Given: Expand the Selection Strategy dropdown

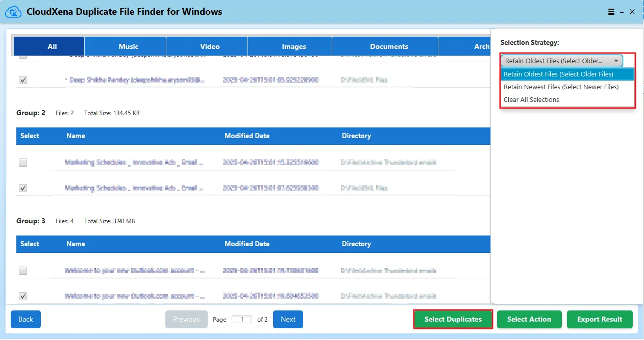Looking at the screenshot, I should [561, 61].
